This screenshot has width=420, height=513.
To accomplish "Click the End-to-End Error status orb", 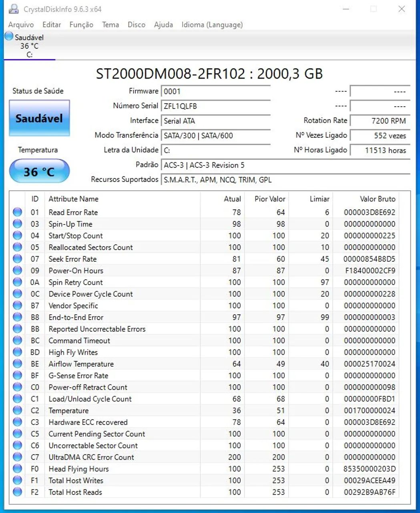I will (18, 317).
